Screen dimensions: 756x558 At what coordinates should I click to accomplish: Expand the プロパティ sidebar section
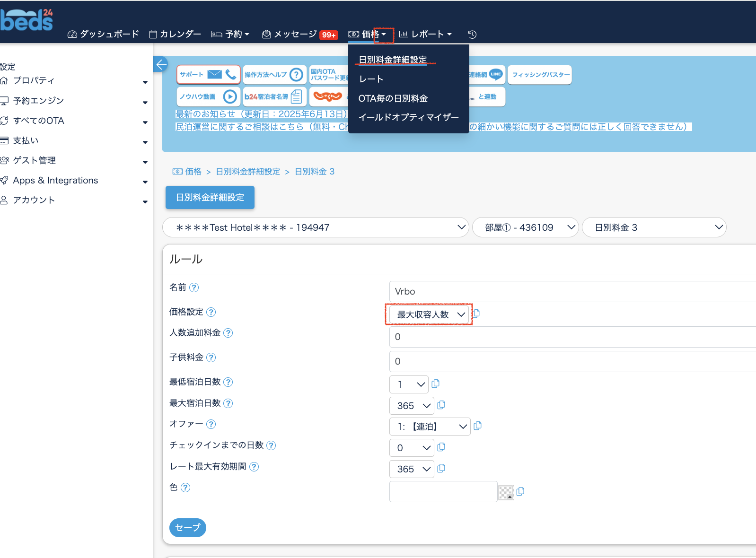[x=74, y=81]
